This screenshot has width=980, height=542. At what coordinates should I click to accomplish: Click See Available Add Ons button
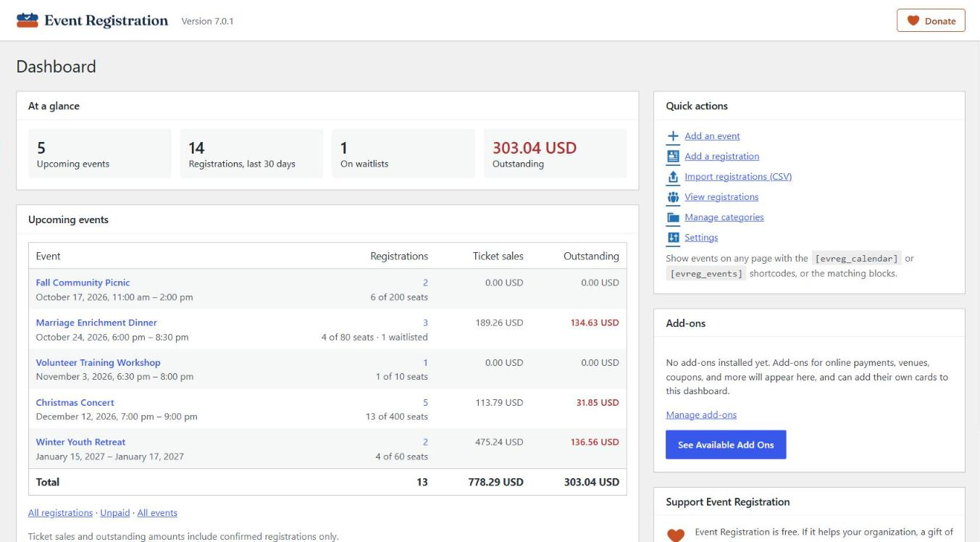tap(726, 445)
